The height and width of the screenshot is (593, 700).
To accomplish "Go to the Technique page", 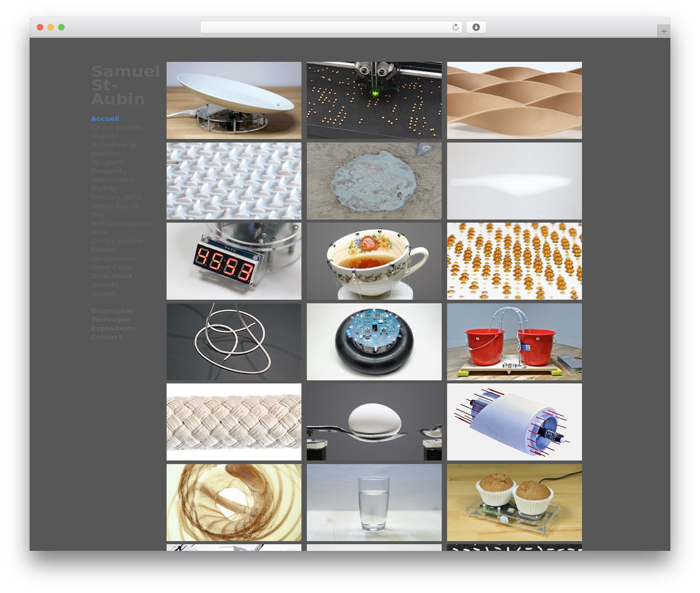I will [110, 319].
